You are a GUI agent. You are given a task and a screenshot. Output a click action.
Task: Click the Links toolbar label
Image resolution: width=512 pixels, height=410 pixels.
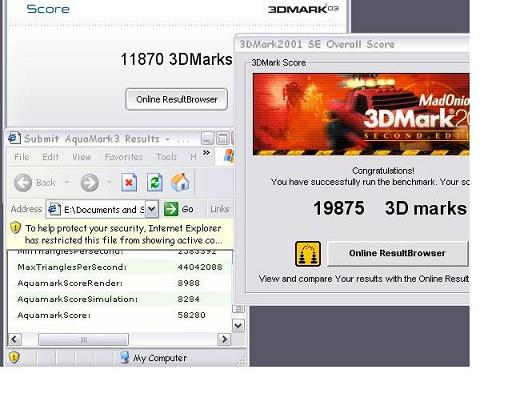pyautogui.click(x=219, y=209)
